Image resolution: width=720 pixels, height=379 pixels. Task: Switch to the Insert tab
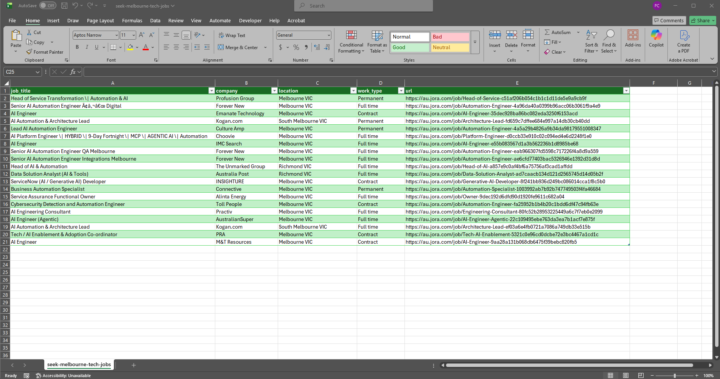[x=53, y=21]
